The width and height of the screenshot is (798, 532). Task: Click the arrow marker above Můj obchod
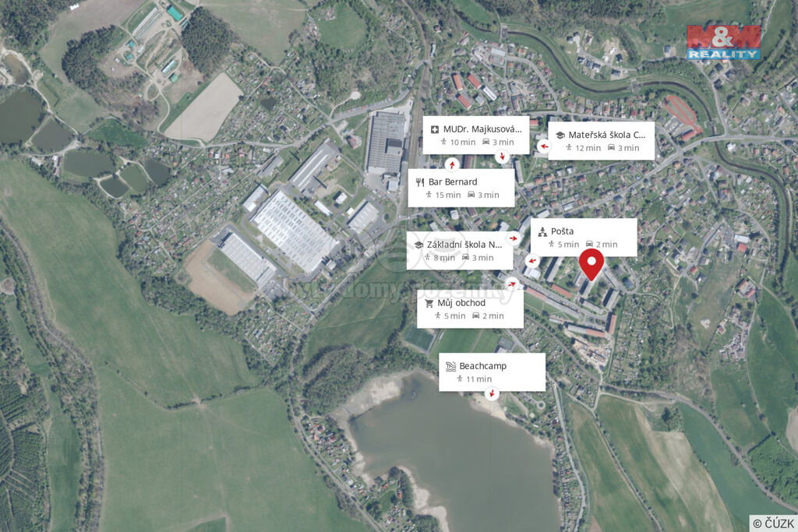coord(511,284)
